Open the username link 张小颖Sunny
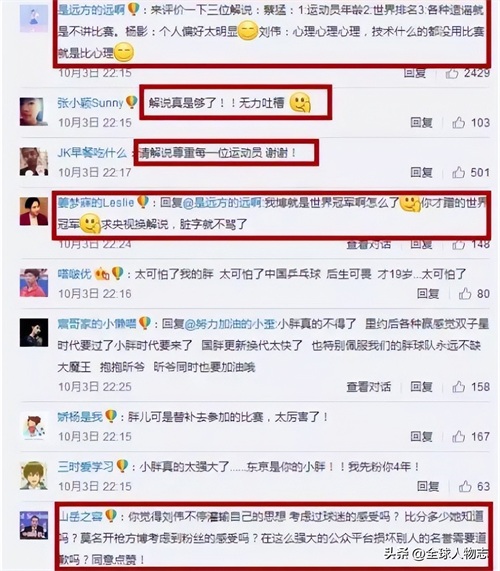 (90, 103)
